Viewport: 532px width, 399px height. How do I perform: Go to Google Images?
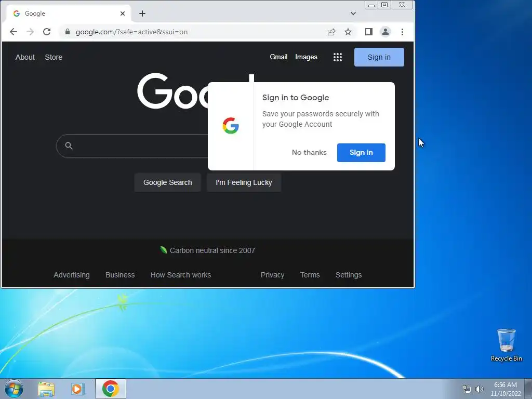point(306,57)
